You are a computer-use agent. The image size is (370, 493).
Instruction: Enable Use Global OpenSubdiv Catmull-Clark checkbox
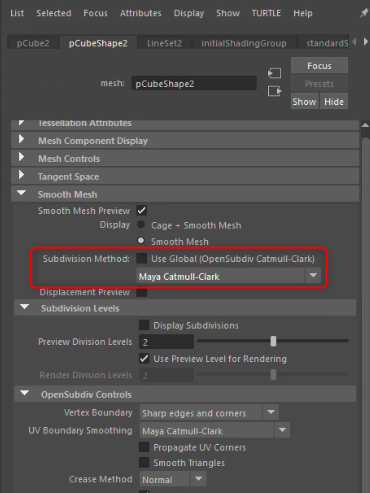pyautogui.click(x=142, y=258)
